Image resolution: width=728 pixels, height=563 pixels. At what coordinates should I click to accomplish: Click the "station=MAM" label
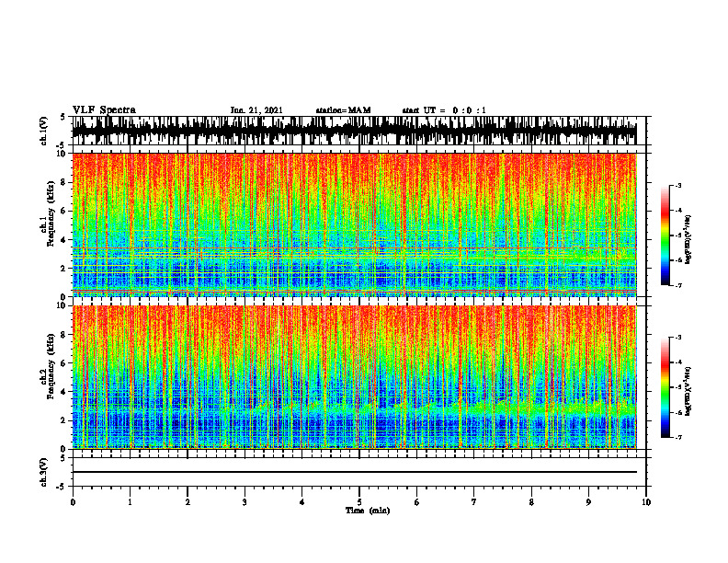tap(343, 110)
